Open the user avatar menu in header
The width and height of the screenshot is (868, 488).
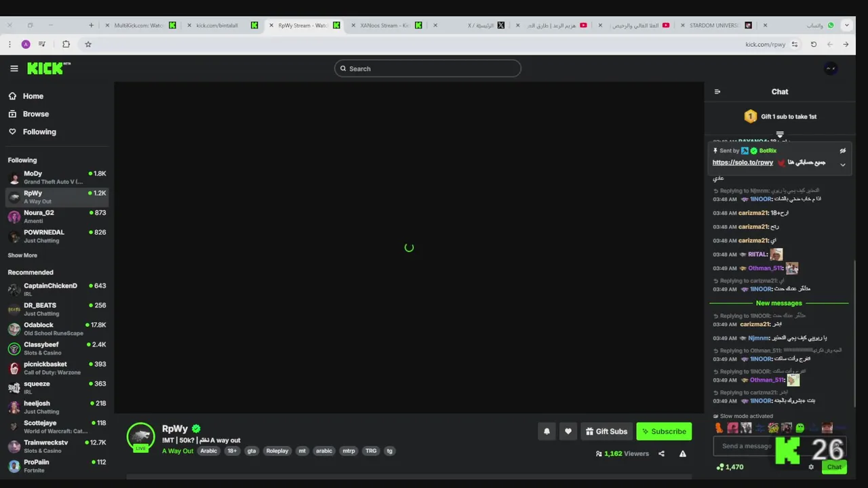click(x=830, y=68)
